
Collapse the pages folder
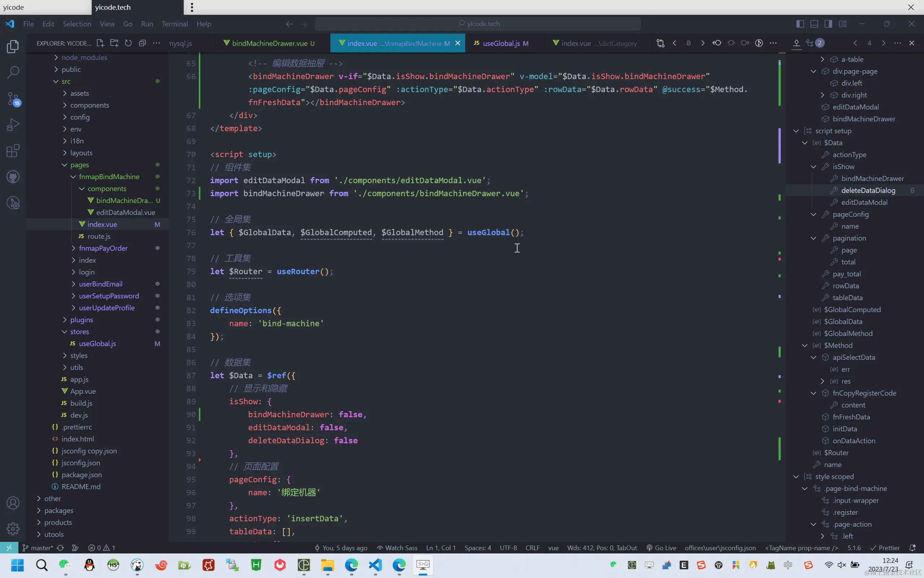[65, 165]
